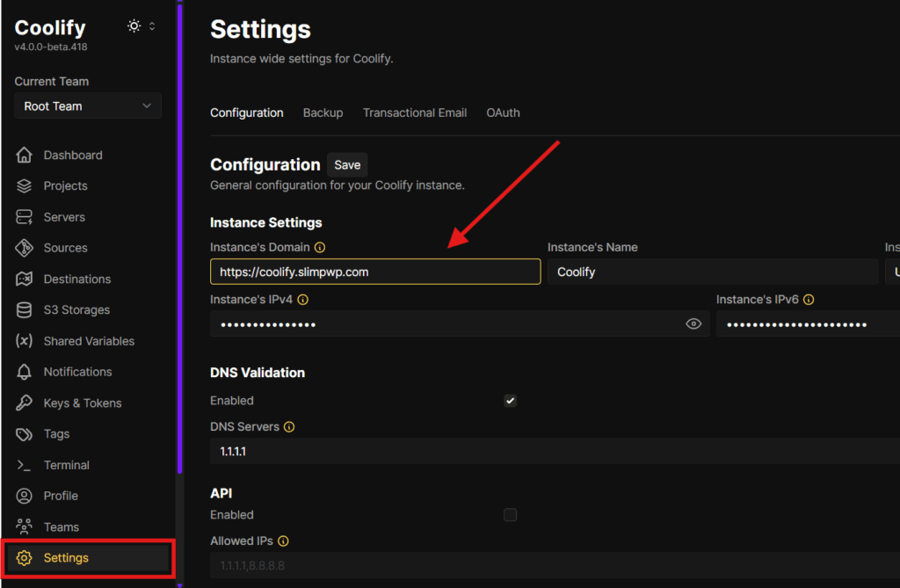
Task: Click info icon next to Instance's IPv4
Action: point(303,300)
